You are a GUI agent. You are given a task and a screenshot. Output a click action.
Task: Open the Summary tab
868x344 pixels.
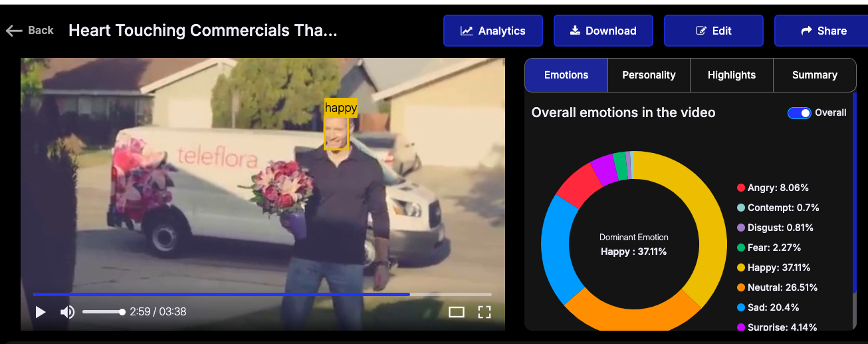click(814, 75)
